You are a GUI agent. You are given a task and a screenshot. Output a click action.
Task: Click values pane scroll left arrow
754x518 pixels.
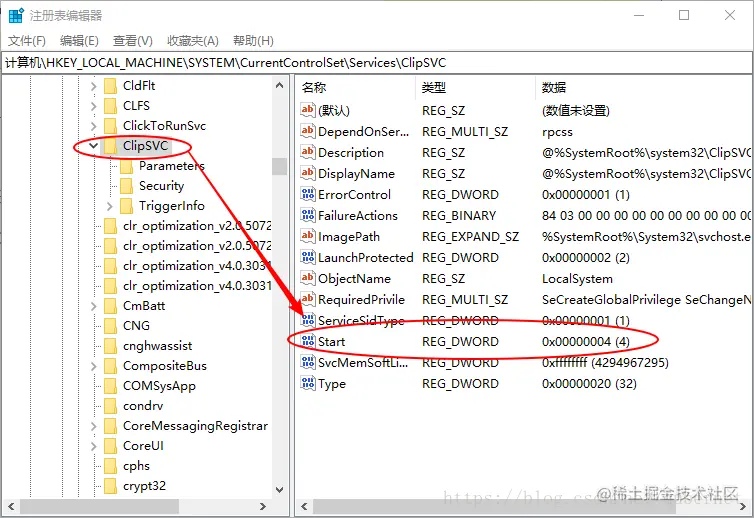304,506
